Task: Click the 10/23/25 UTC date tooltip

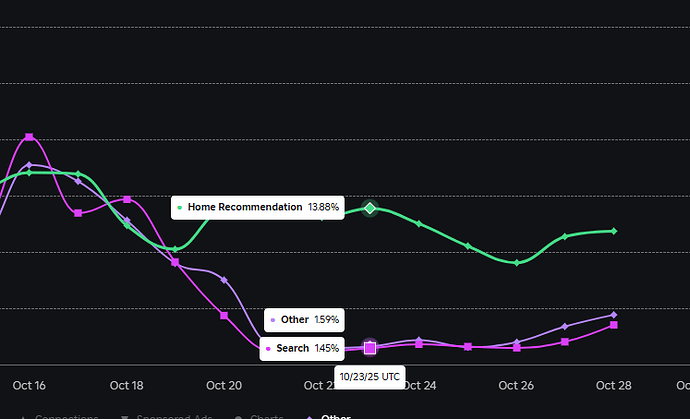Action: pyautogui.click(x=370, y=377)
